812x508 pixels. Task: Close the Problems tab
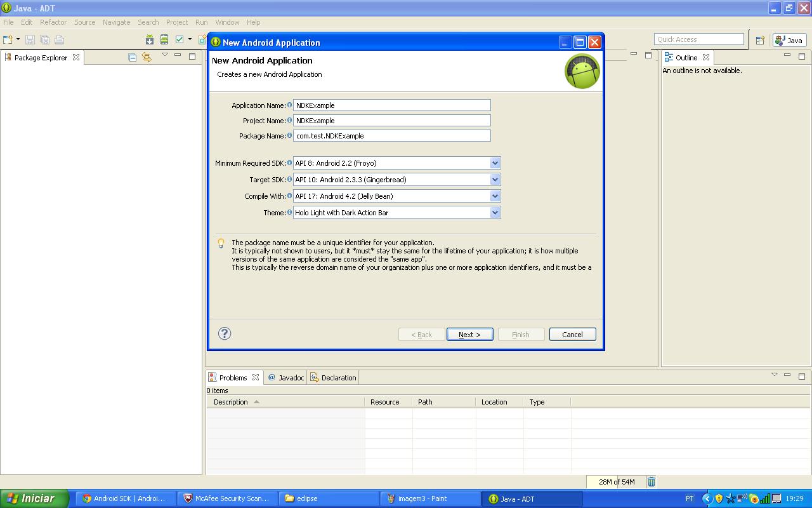click(x=255, y=377)
